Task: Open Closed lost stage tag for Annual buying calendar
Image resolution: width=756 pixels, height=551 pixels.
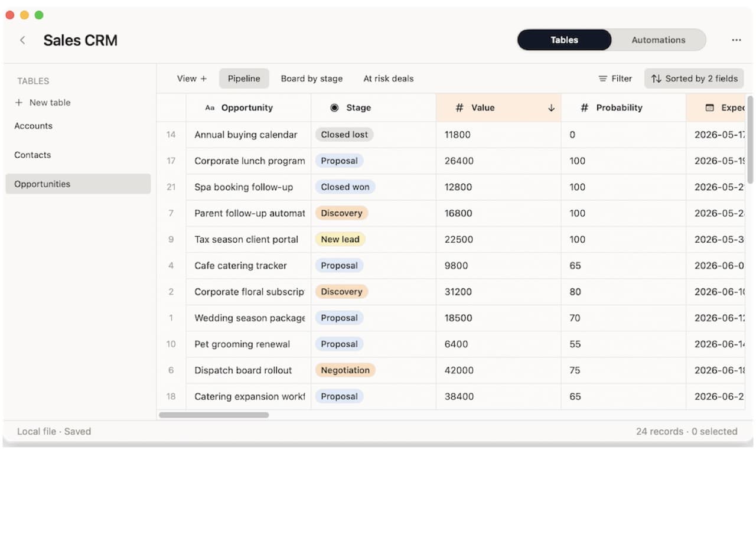Action: (344, 135)
